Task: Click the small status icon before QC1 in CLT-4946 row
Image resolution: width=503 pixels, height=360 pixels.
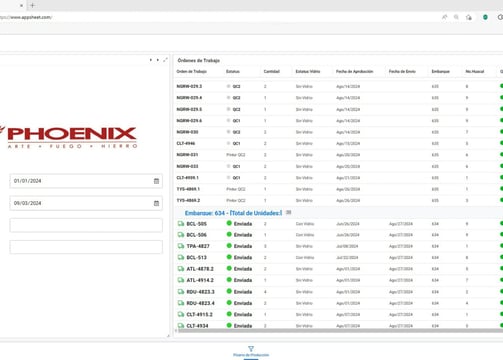Action: click(228, 143)
